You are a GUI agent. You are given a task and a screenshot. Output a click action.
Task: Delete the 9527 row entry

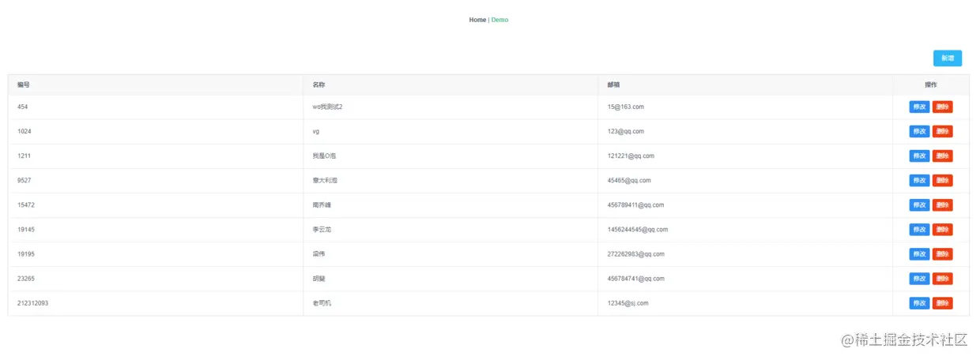point(942,180)
